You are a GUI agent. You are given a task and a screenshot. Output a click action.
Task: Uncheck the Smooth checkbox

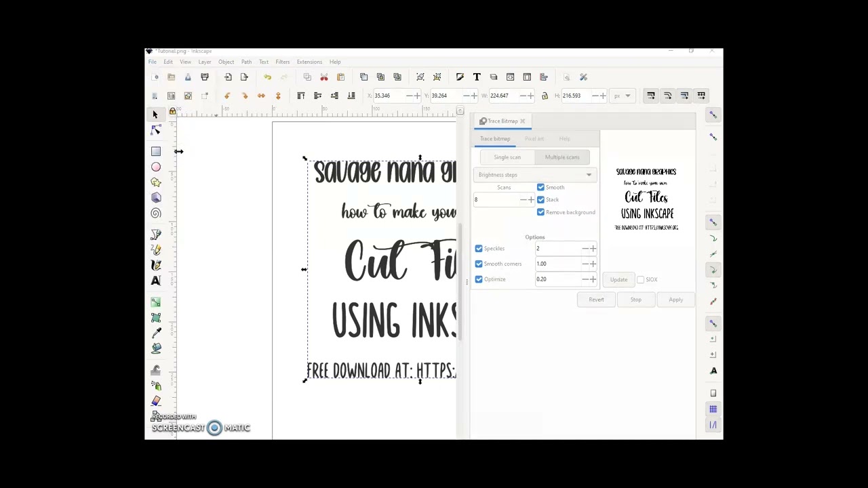click(540, 187)
